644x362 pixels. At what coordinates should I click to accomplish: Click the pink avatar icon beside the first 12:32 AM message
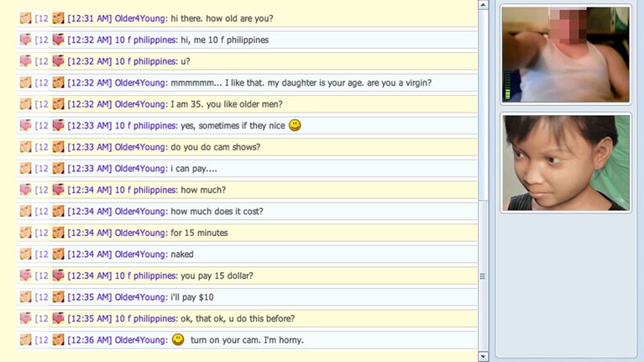coord(58,39)
